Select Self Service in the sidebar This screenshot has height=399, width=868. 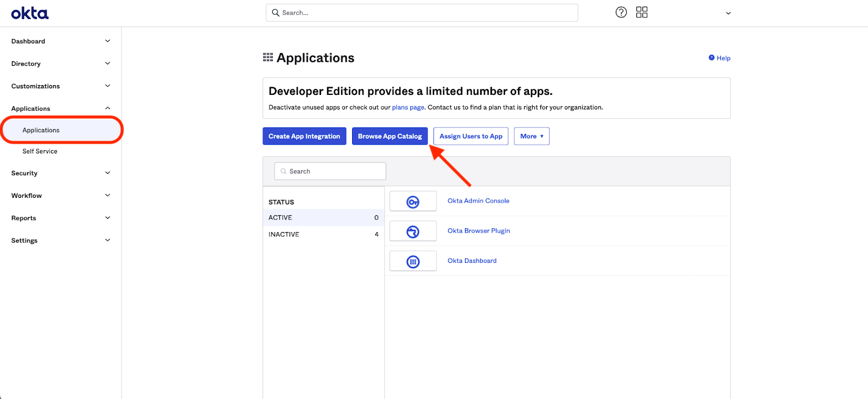pyautogui.click(x=40, y=151)
